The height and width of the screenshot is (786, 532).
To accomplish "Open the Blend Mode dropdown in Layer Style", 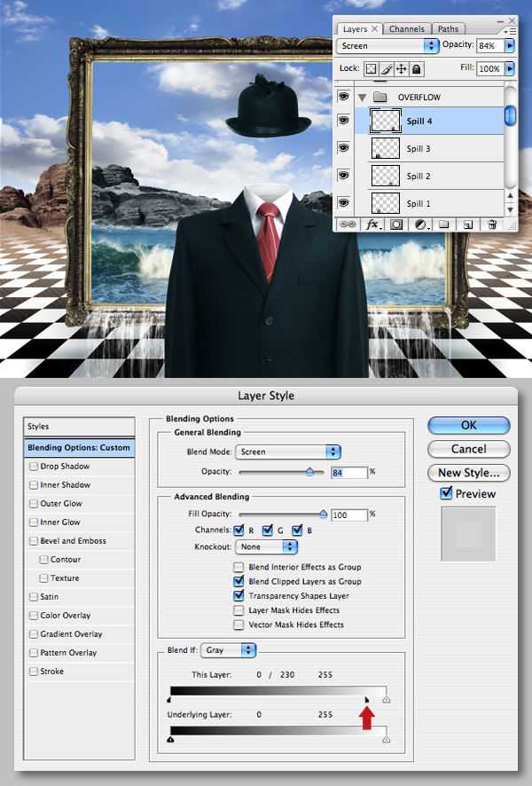I will point(288,452).
